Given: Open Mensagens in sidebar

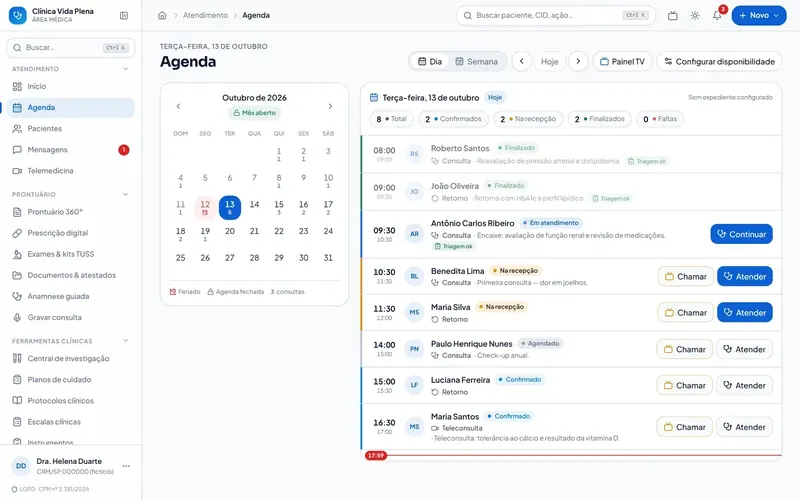Looking at the screenshot, I should point(70,149).
